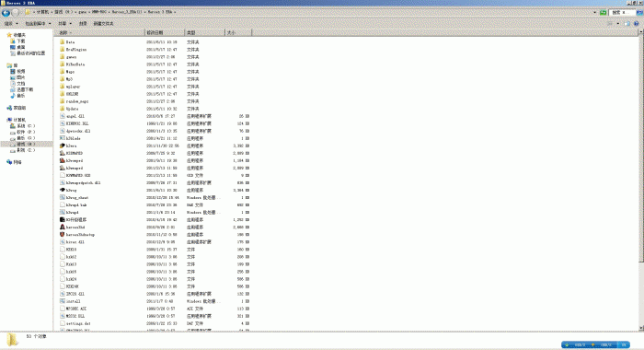644x350 pixels.
Task: Open the address bar history dropdown arrow
Action: pyautogui.click(x=595, y=12)
